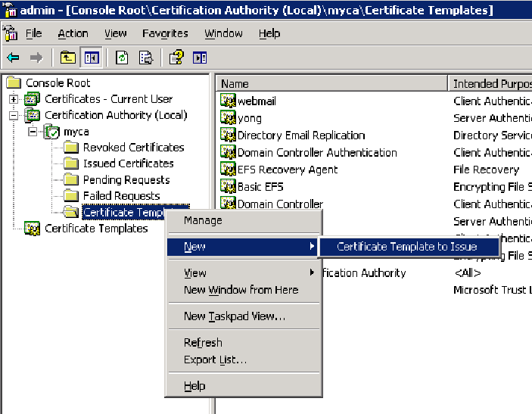Click the Certificates - Current User snap-in icon

pyautogui.click(x=32, y=98)
